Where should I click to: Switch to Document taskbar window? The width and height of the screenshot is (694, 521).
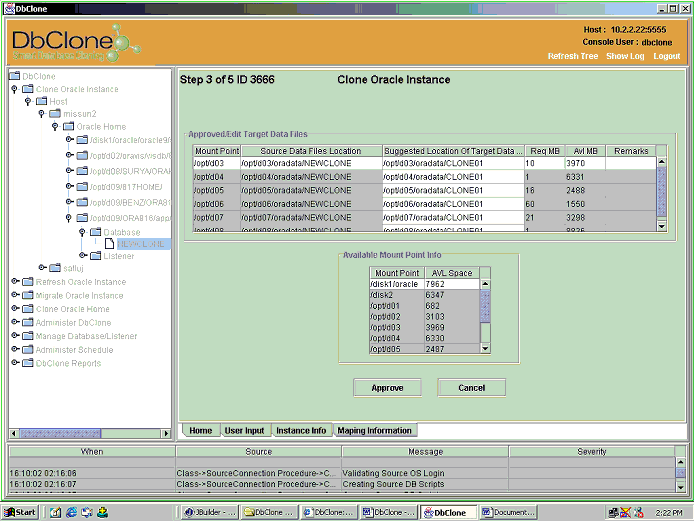pyautogui.click(x=509, y=512)
